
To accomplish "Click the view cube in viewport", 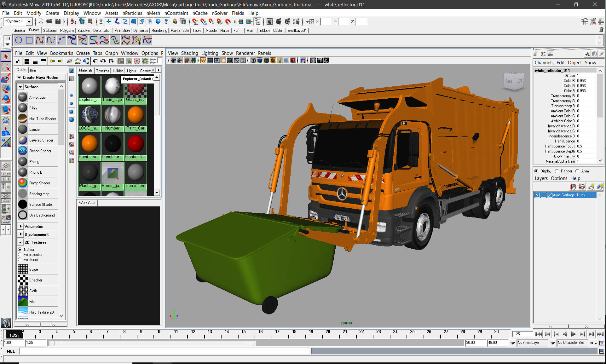I will point(514,81).
